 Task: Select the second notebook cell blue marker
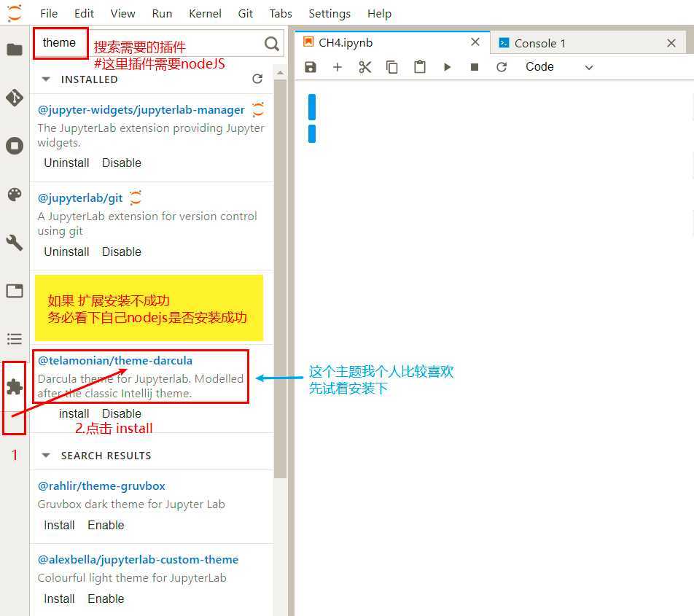(x=311, y=133)
